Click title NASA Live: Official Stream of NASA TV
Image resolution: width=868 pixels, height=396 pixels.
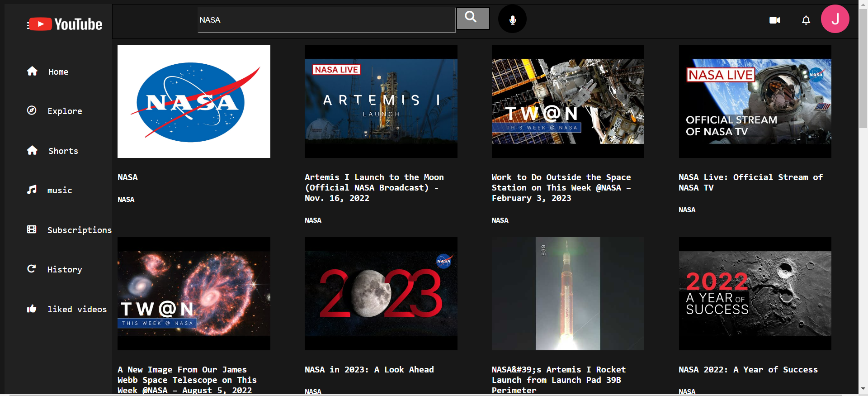pos(751,182)
